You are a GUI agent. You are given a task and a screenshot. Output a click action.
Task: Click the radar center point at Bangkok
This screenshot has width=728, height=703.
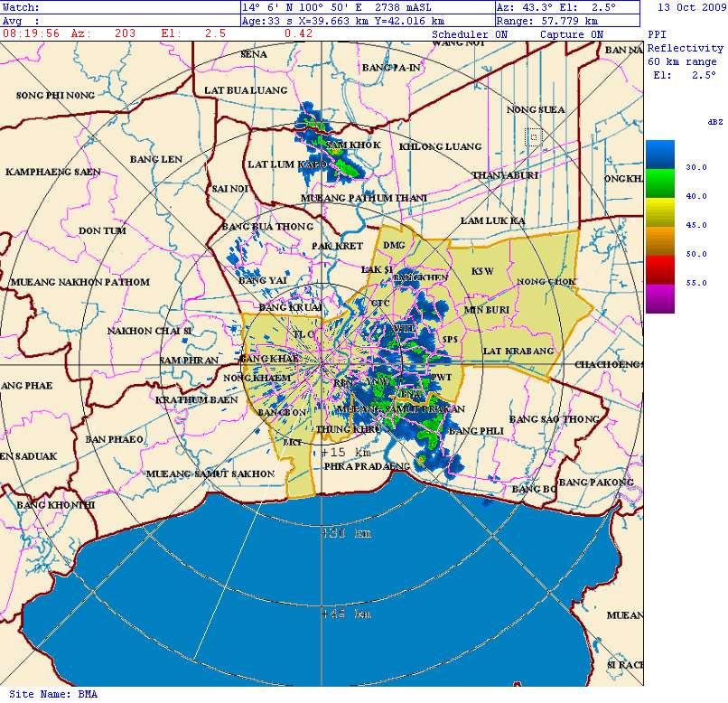(322, 365)
